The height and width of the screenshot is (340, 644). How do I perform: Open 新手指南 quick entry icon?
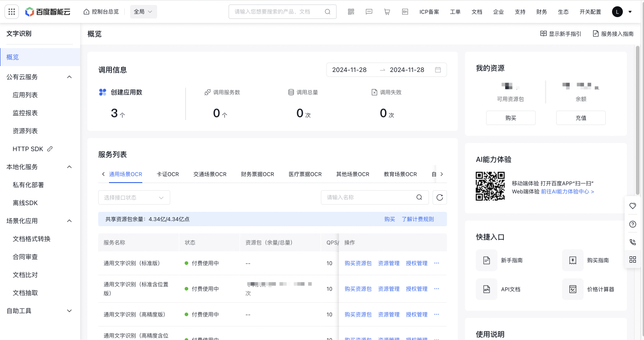[486, 260]
